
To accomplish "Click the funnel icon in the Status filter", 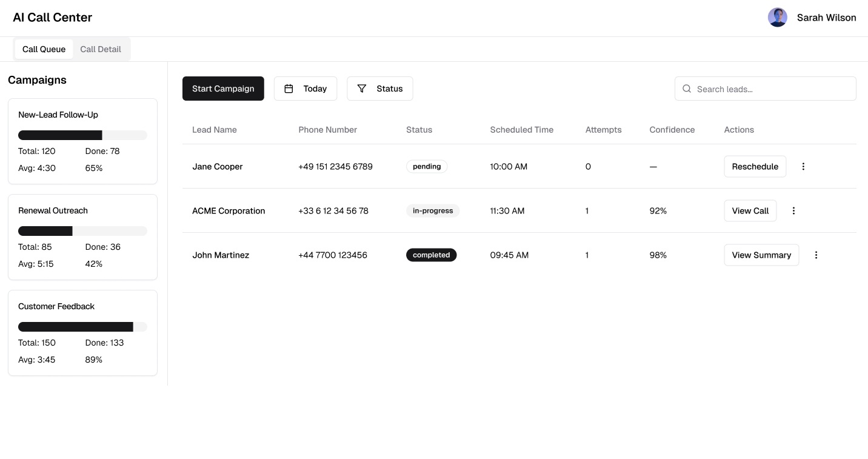I will 362,89.
